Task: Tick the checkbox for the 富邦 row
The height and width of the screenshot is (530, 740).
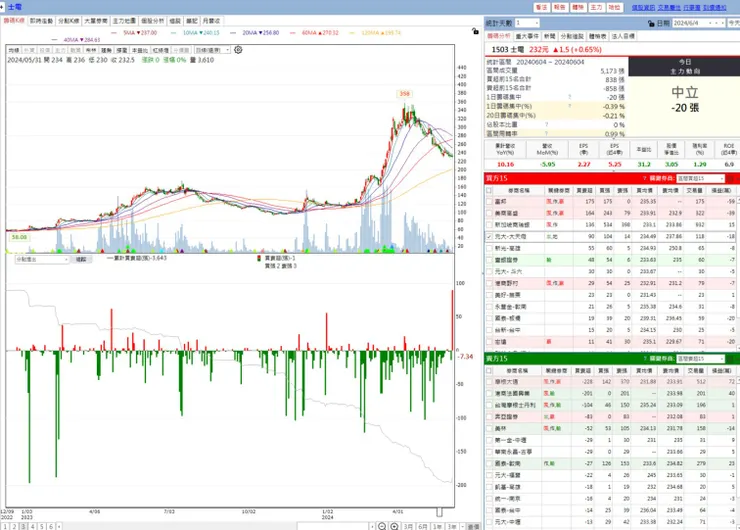Action: pos(489,202)
